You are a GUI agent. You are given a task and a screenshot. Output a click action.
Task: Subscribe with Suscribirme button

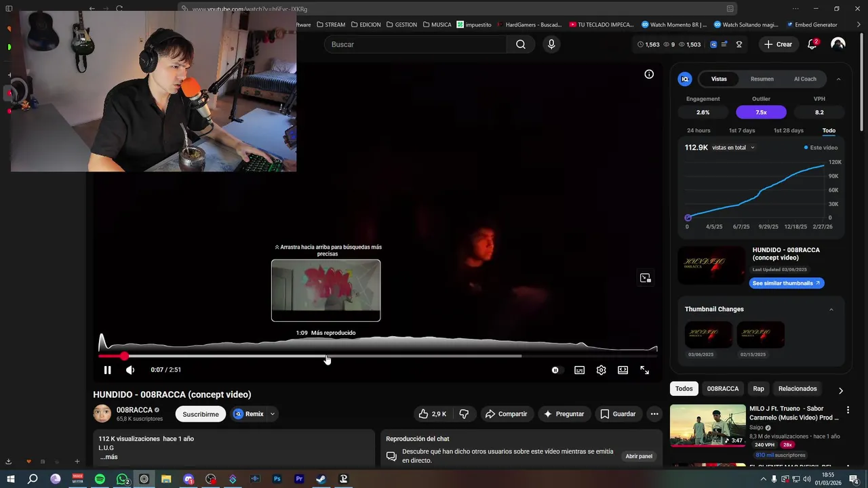tap(201, 413)
